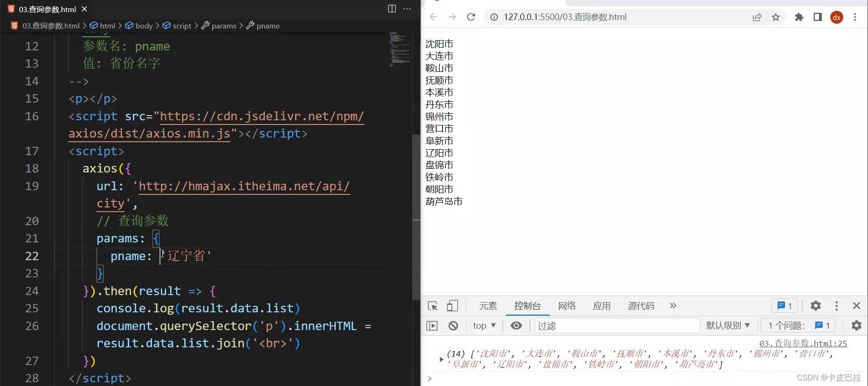Click the browser address bar URL

[x=565, y=17]
